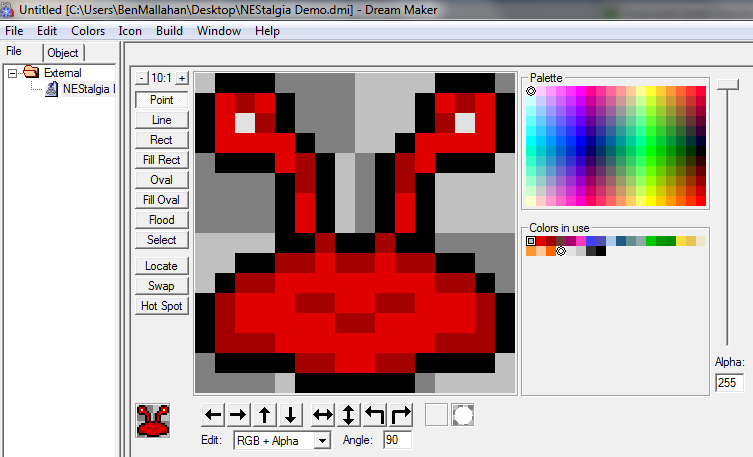The image size is (753, 457).
Task: Open the Colors menu
Action: pos(88,31)
